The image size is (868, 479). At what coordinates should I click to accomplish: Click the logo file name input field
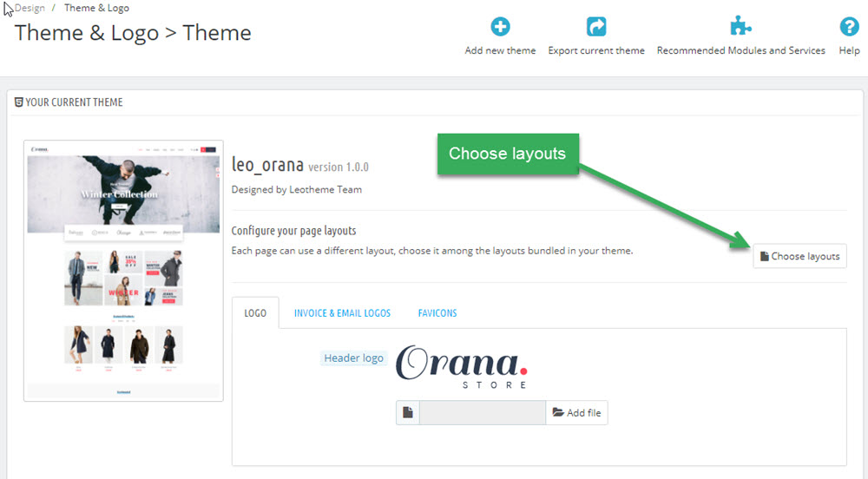click(x=483, y=413)
